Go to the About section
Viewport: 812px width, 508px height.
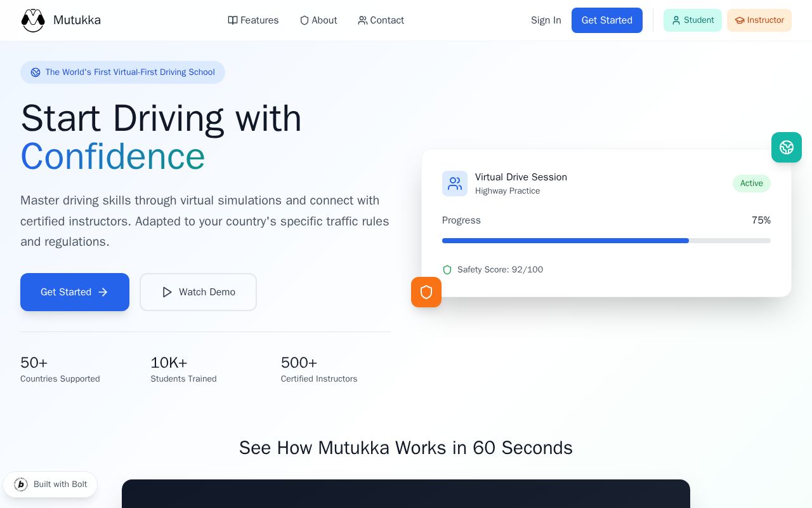coord(318,20)
